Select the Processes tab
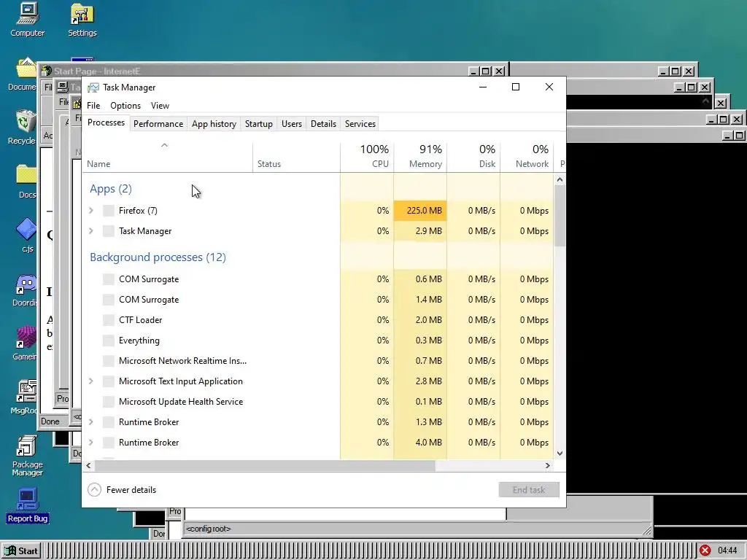 [x=106, y=122]
